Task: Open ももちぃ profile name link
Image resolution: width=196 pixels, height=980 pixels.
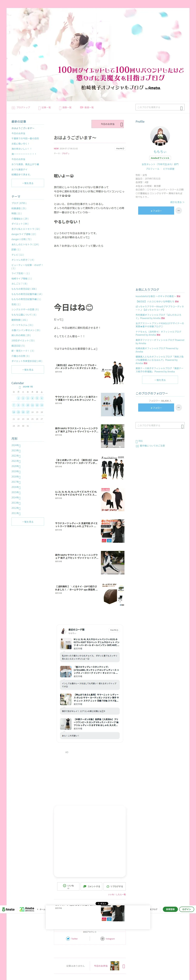Action: (x=160, y=151)
